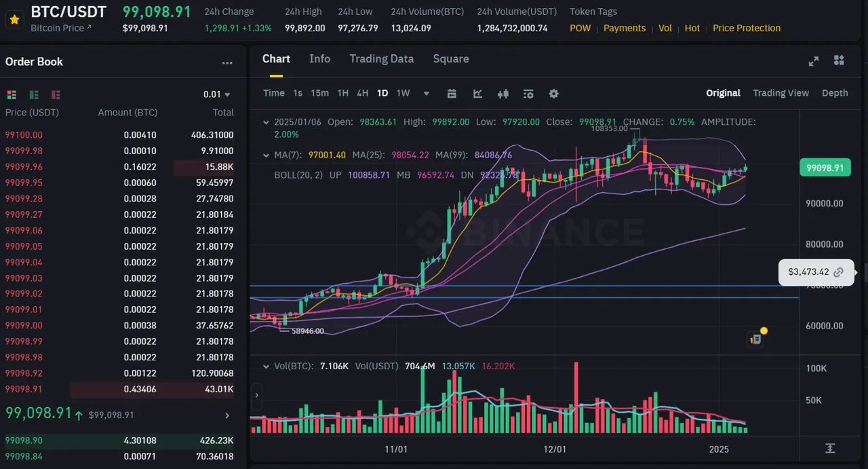Image resolution: width=868 pixels, height=469 pixels.
Task: Open the candlestick chart style icon
Action: click(503, 94)
